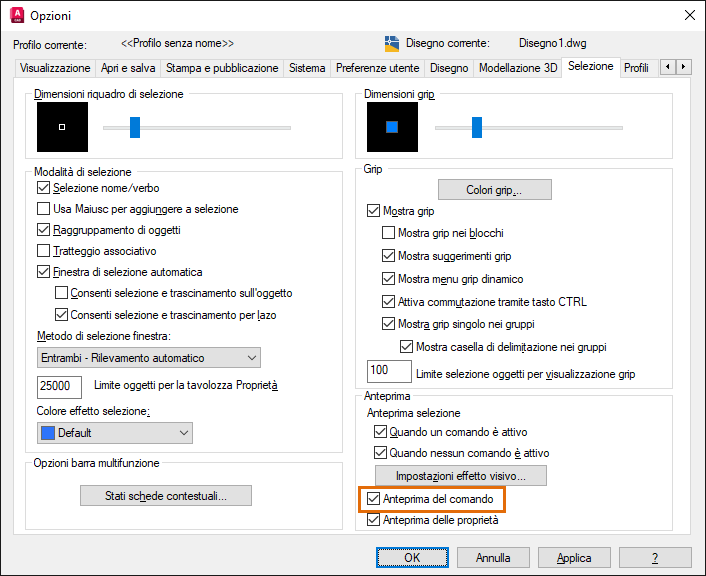Click the 25000 object limit field
706x576 pixels.
[x=59, y=387]
